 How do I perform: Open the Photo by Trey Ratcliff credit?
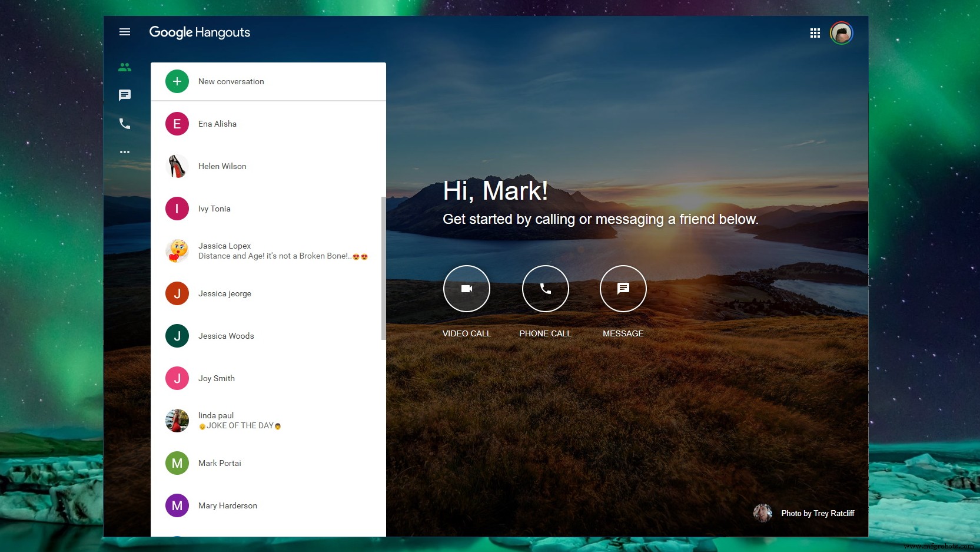tap(817, 513)
